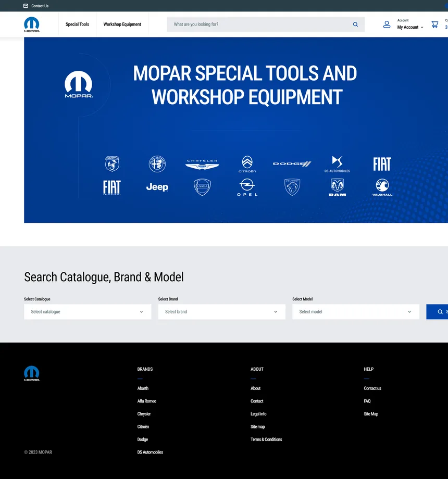This screenshot has height=479, width=448.
Task: Open the DS Automobiles footer link
Action: (150, 452)
